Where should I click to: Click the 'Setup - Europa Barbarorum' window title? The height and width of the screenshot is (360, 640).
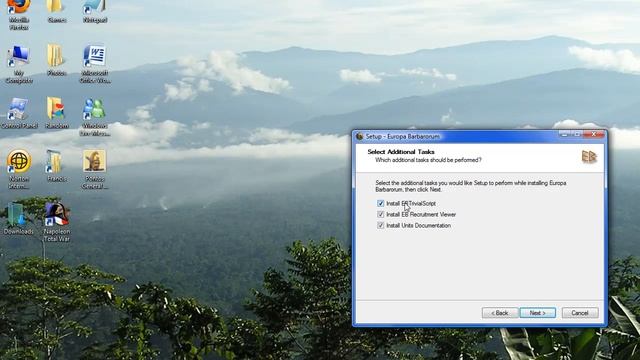(x=403, y=136)
